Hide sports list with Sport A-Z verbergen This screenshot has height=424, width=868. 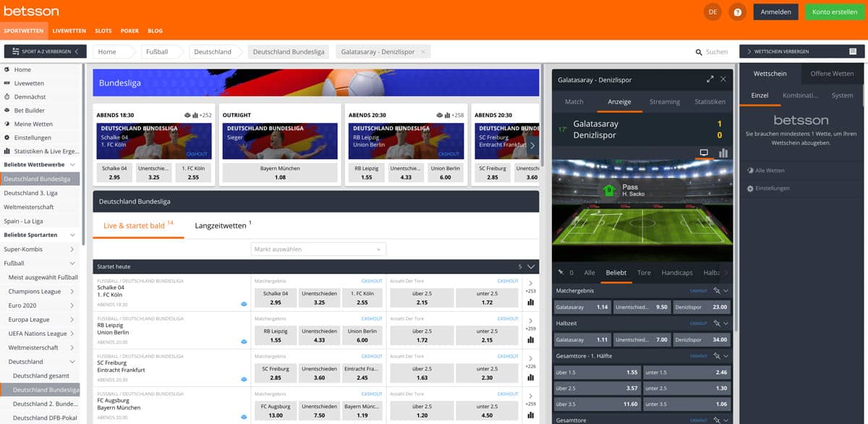(x=45, y=51)
